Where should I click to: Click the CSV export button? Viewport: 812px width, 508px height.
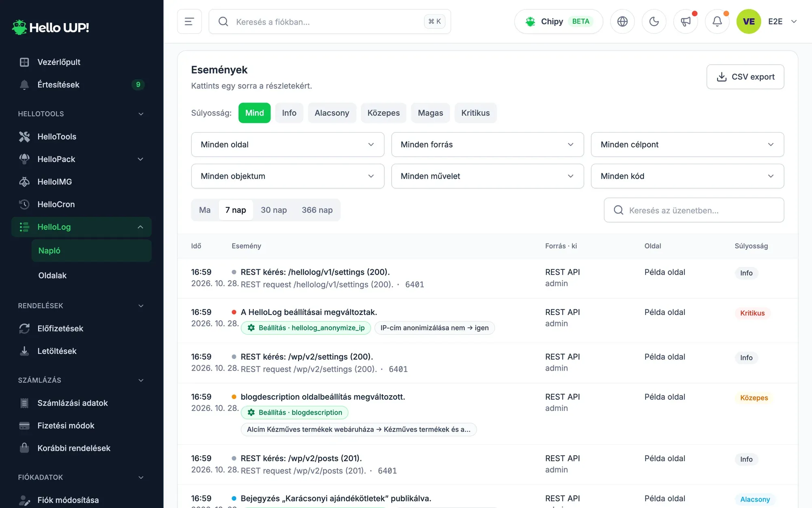click(745, 77)
